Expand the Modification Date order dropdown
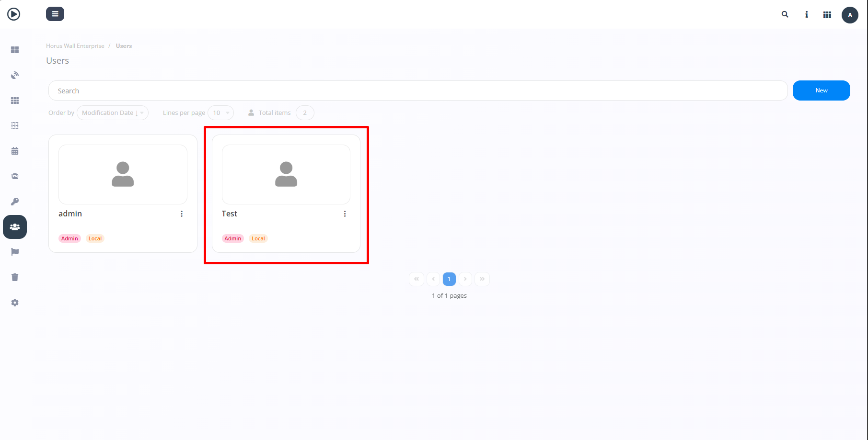 pyautogui.click(x=113, y=113)
